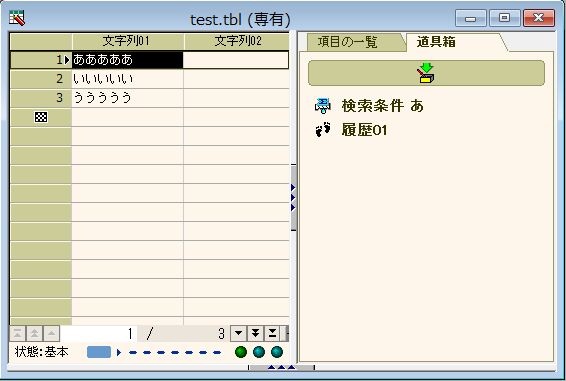The image size is (566, 381).
Task: Select cell いいいいい in row 2
Action: [x=127, y=79]
